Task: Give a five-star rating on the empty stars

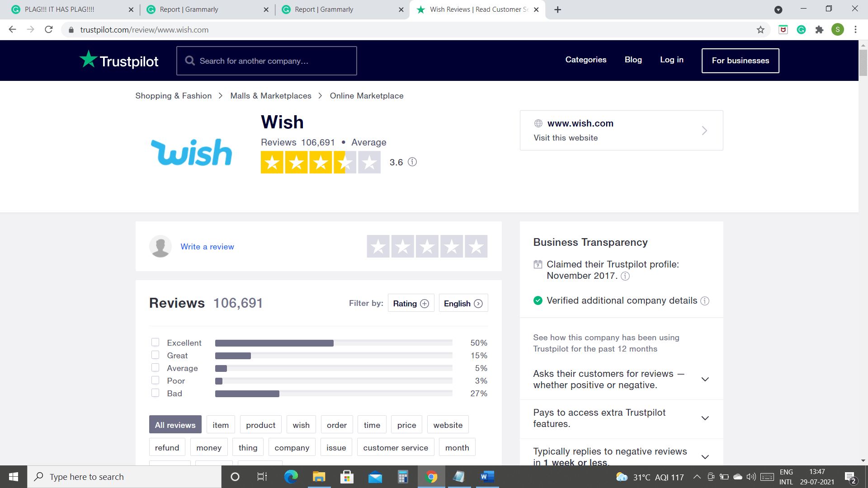Action: (476, 246)
